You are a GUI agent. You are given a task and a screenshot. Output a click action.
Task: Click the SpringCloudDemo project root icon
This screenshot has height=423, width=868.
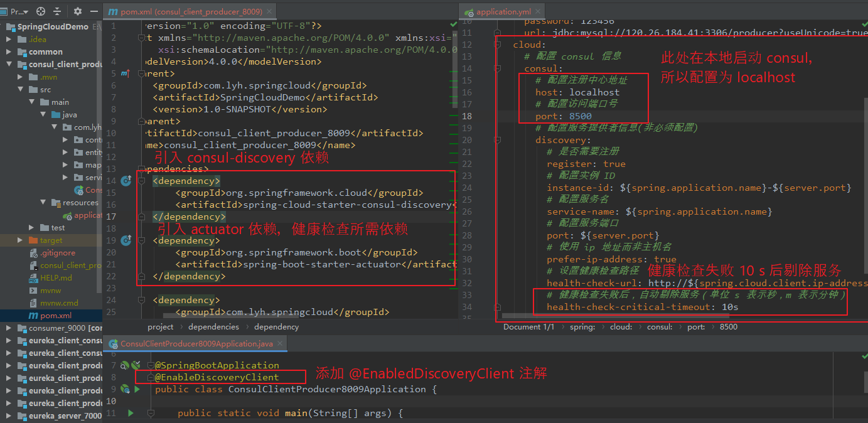point(10,27)
